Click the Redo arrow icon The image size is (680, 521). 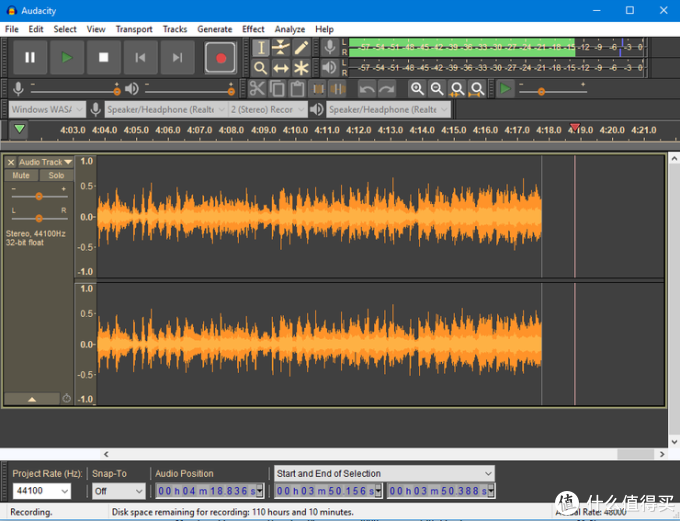(386, 89)
